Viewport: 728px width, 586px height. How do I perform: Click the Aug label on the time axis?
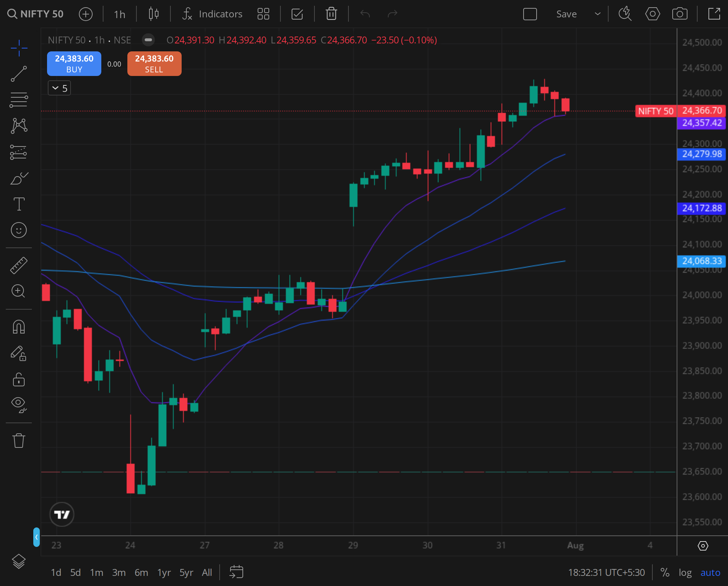tap(575, 545)
